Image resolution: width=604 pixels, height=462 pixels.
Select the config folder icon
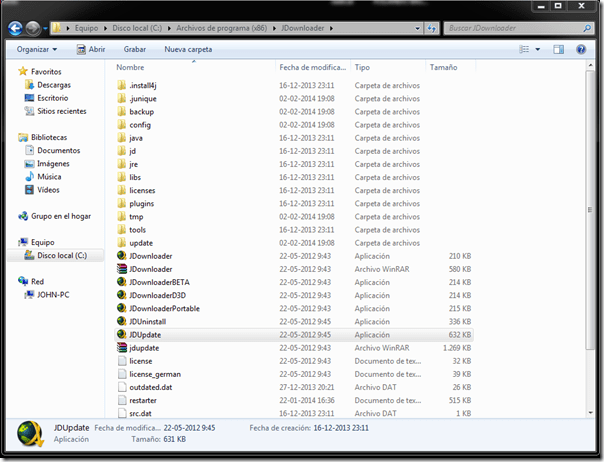click(x=121, y=124)
